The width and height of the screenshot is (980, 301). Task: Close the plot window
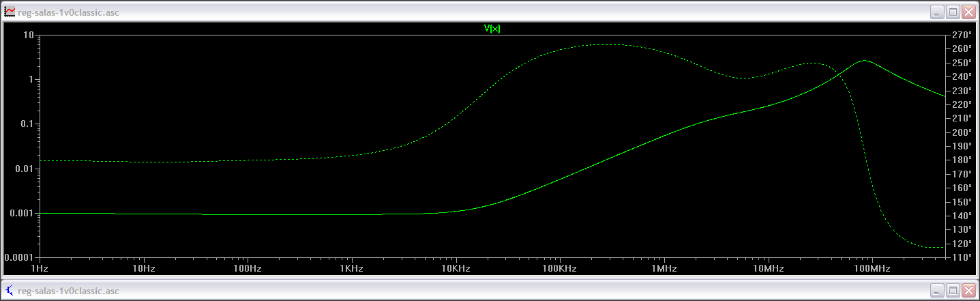pos(969,12)
